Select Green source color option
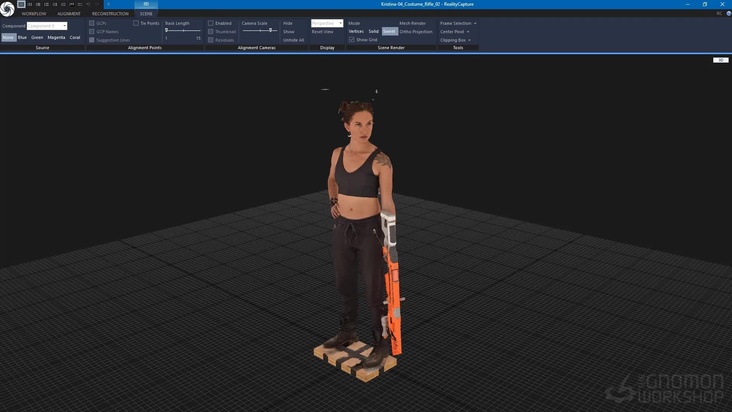The width and height of the screenshot is (732, 412). point(37,37)
